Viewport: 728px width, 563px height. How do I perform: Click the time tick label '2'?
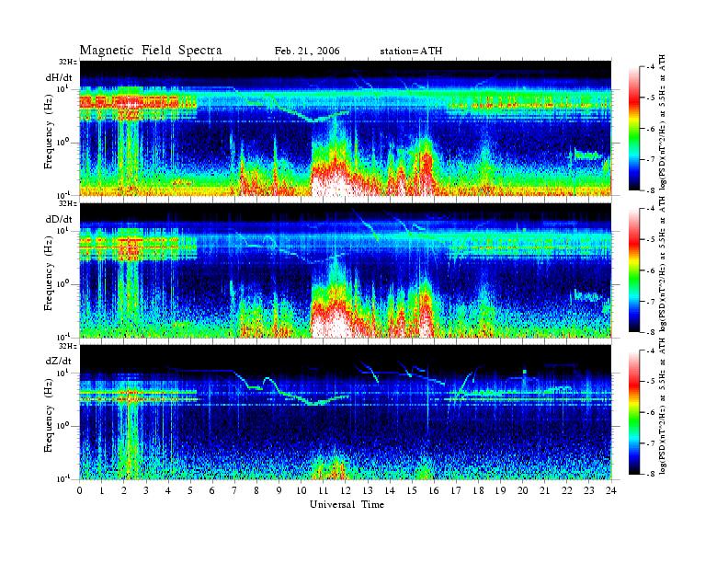(x=124, y=491)
